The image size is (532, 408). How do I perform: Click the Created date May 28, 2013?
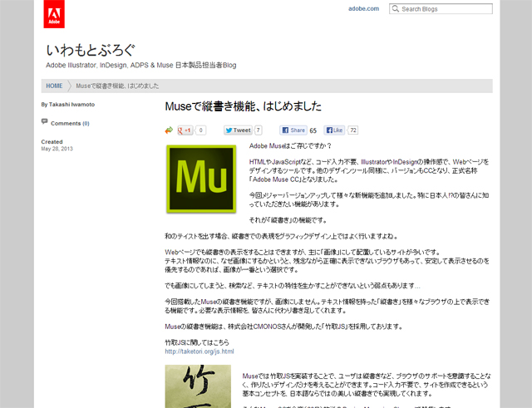(57, 149)
